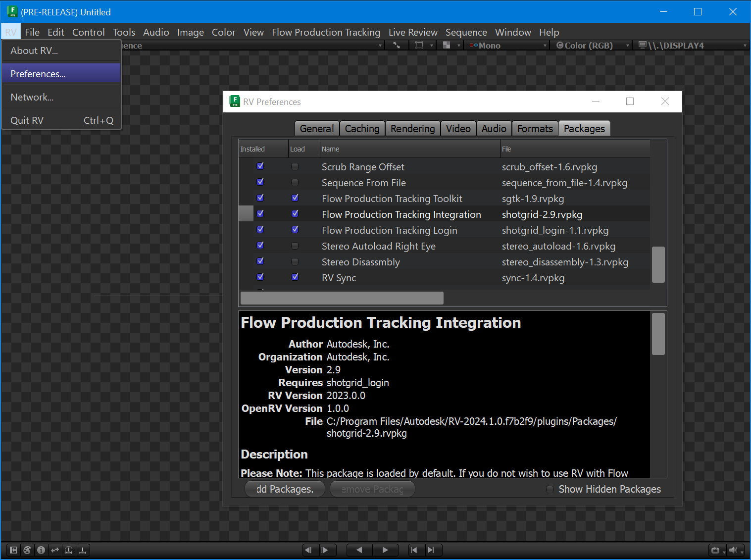Open the Flow Production Tracking menu
This screenshot has height=560, width=751.
(326, 32)
